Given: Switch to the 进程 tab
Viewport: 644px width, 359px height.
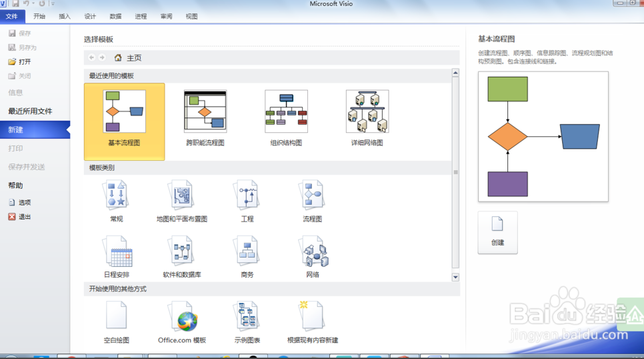Looking at the screenshot, I should click(x=141, y=17).
